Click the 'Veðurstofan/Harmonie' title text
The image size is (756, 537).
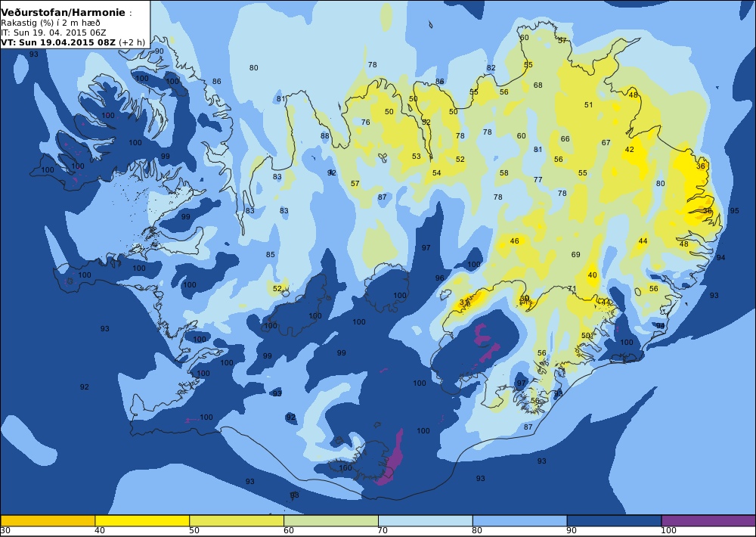coord(64,13)
